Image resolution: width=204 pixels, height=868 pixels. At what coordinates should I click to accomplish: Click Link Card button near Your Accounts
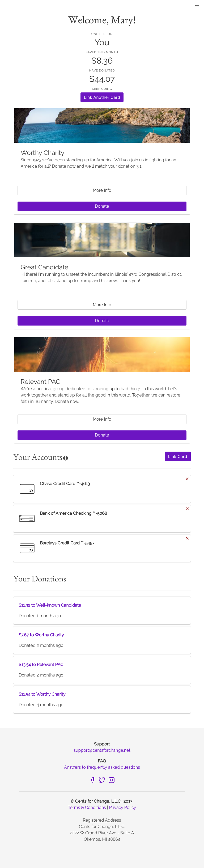[x=178, y=456]
